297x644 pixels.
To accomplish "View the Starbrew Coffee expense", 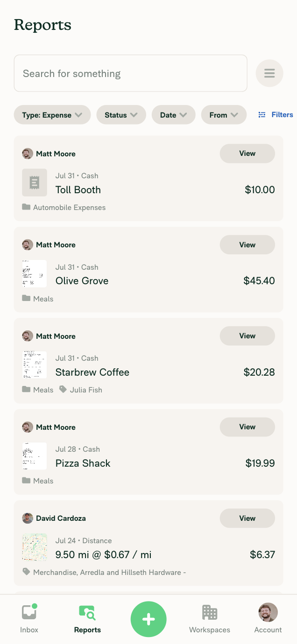I will [247, 336].
